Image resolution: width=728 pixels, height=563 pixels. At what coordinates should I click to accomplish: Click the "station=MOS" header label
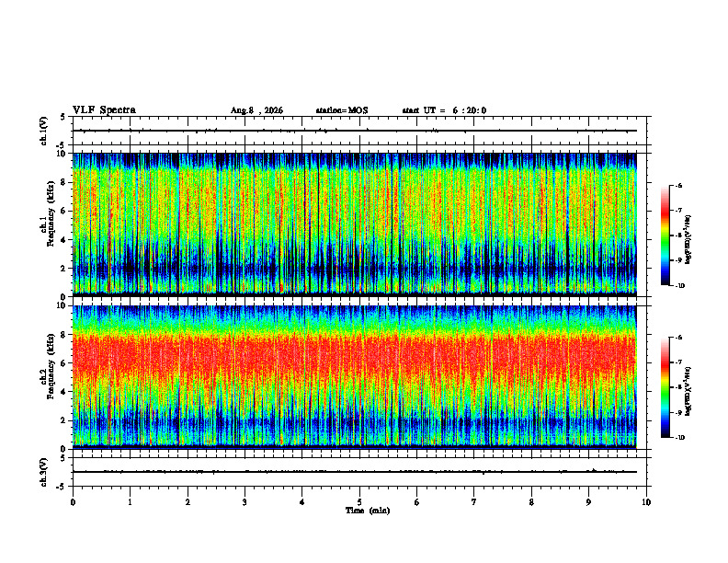[x=342, y=110]
